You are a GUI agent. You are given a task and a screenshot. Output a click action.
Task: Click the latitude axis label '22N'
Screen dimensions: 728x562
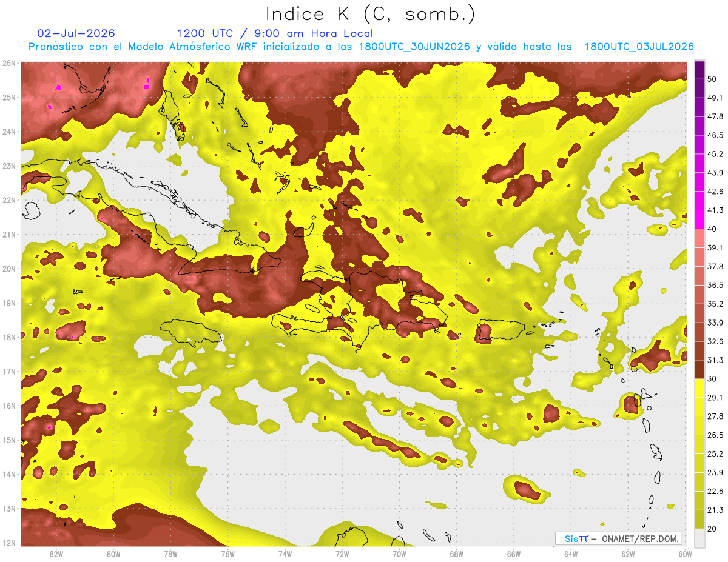coord(8,200)
